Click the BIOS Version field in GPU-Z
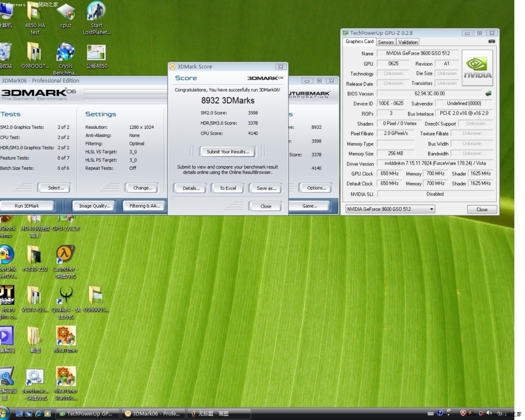This screenshot has width=525, height=420. pos(430,93)
